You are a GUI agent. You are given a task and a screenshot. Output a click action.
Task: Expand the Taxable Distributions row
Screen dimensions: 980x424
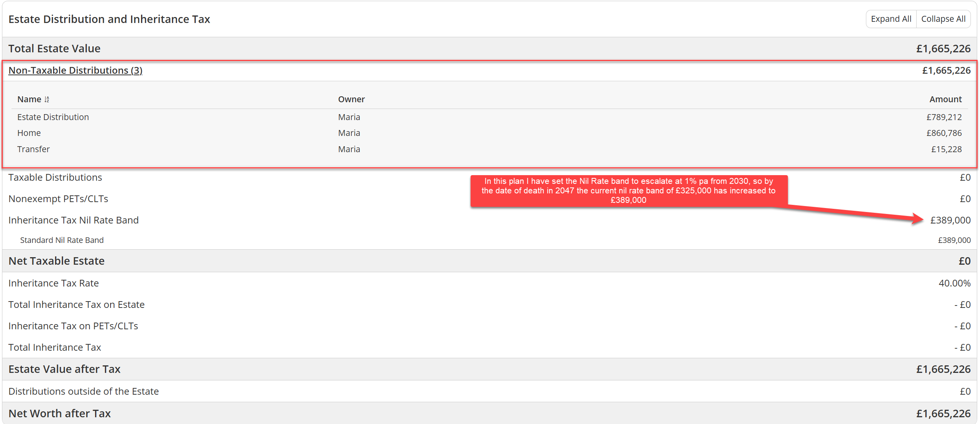(55, 178)
